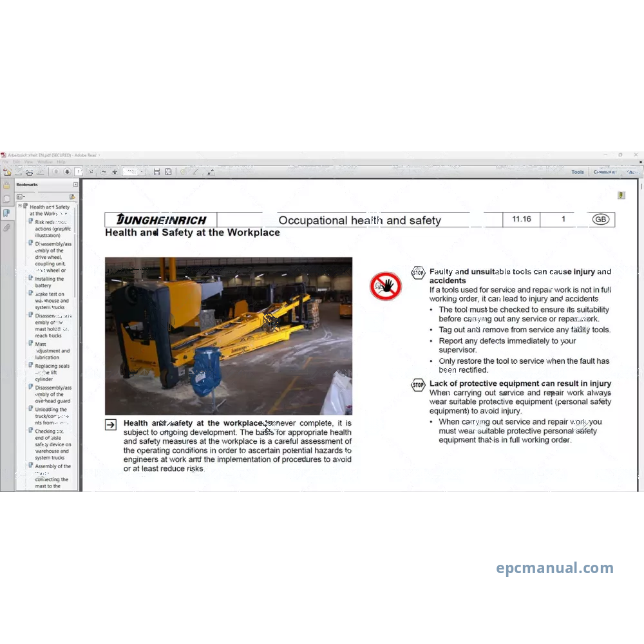
Task: Go to the next page arrow
Action: [67, 172]
